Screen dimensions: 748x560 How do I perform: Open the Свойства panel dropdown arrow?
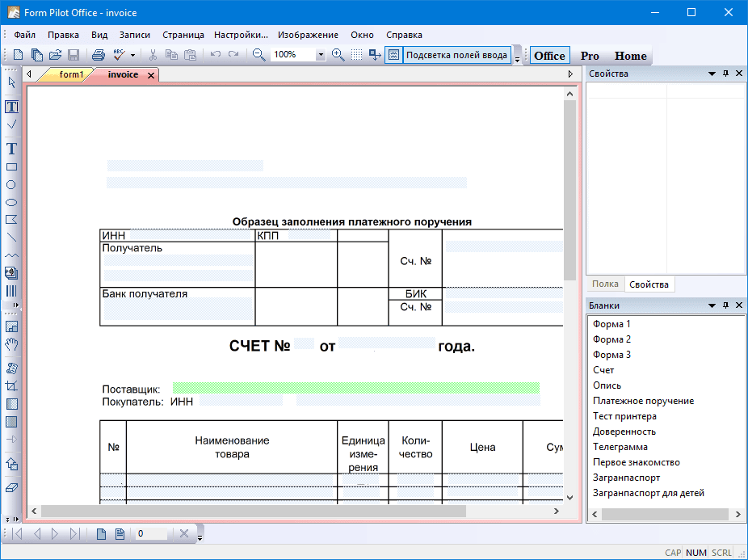click(x=712, y=74)
